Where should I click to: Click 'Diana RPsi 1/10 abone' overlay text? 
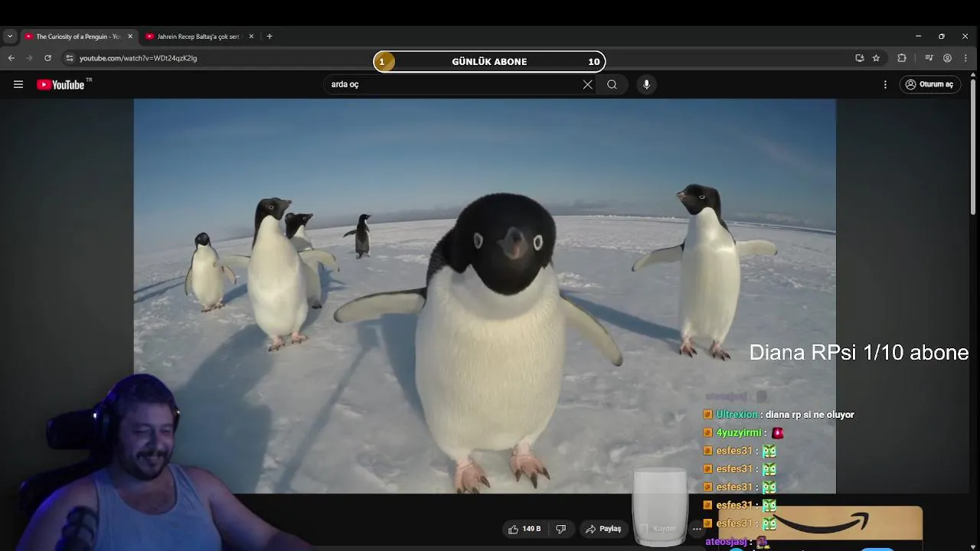[859, 352]
